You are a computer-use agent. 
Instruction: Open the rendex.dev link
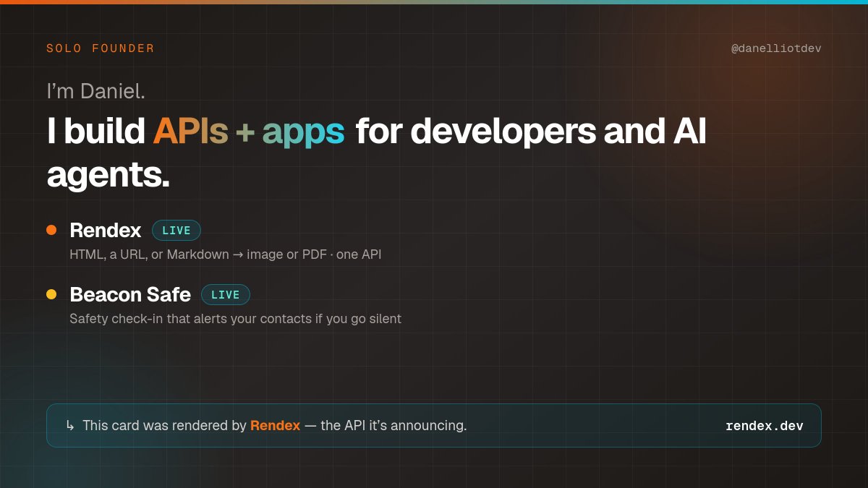pos(765,426)
